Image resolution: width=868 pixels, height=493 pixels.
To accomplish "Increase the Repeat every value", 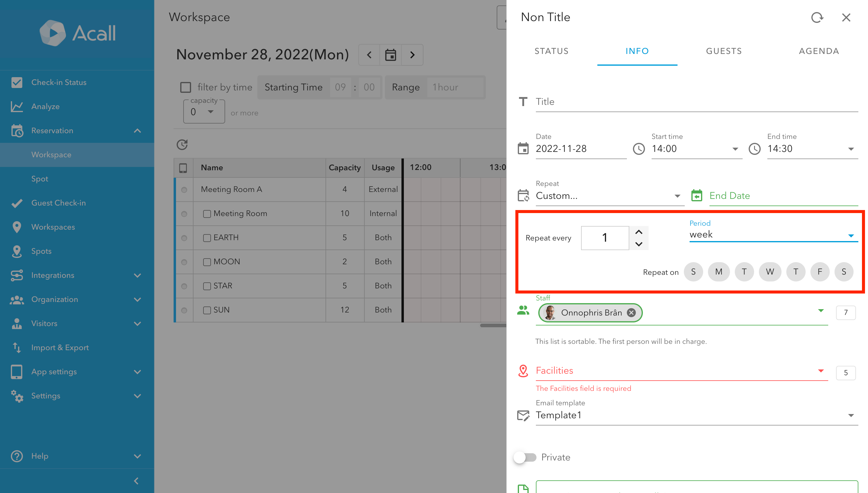I will point(638,232).
